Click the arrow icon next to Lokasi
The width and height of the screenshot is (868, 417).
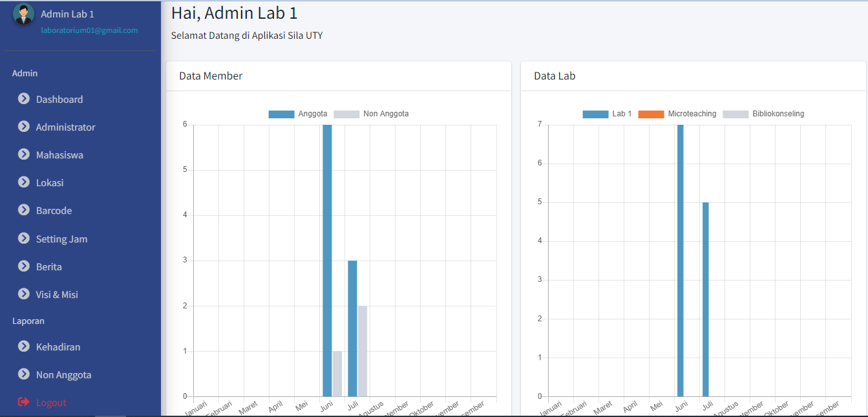pyautogui.click(x=24, y=182)
